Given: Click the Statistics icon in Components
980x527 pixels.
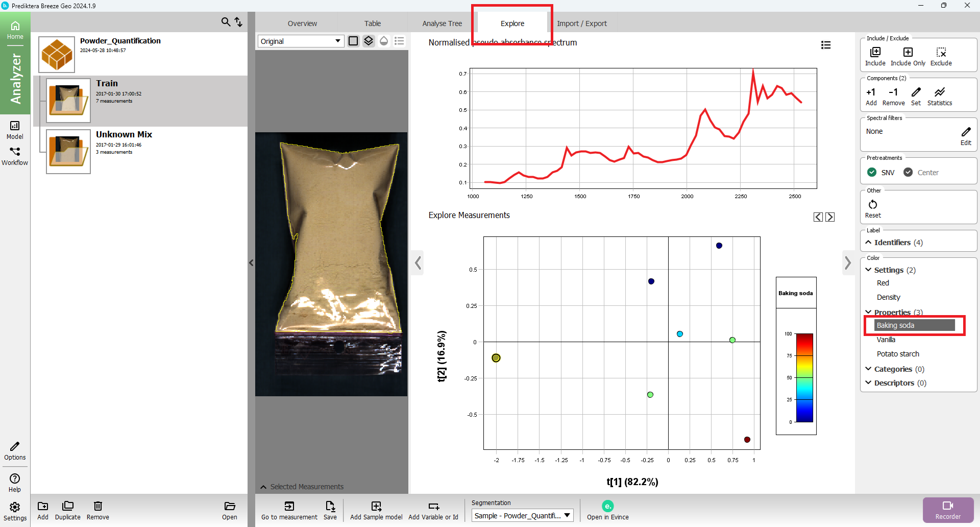Looking at the screenshot, I should tap(939, 92).
